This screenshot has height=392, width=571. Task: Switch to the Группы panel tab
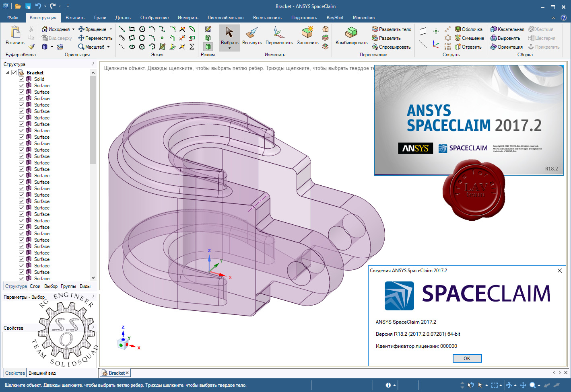click(x=68, y=286)
